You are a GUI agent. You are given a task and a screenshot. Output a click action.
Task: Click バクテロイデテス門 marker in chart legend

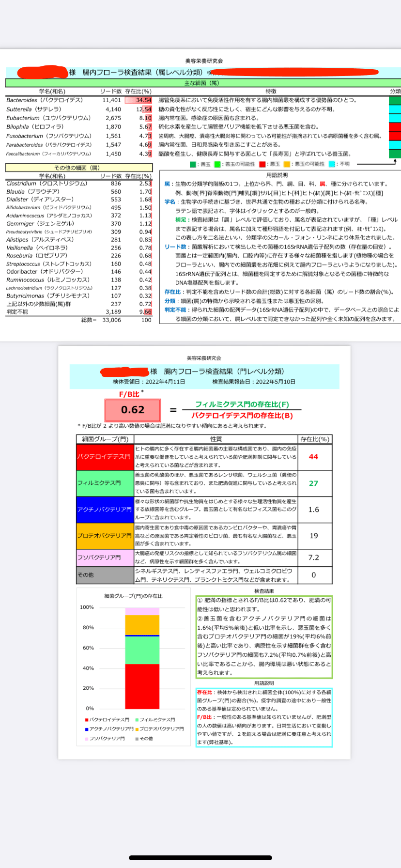point(87,720)
